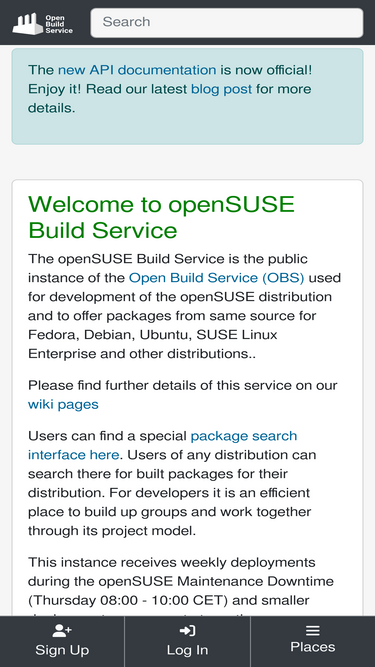Select the Places label in bottom bar
This screenshot has height=667, width=375.
pyautogui.click(x=312, y=647)
